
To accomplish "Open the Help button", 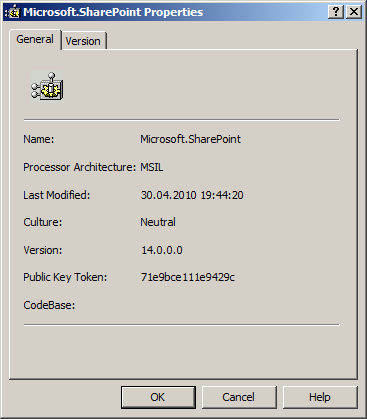I will pos(320,397).
